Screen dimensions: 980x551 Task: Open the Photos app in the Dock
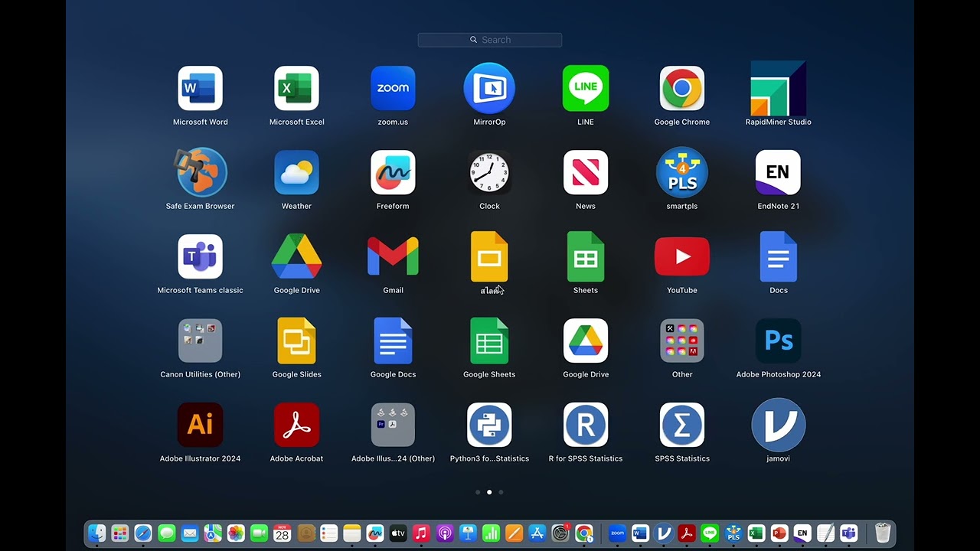(236, 533)
